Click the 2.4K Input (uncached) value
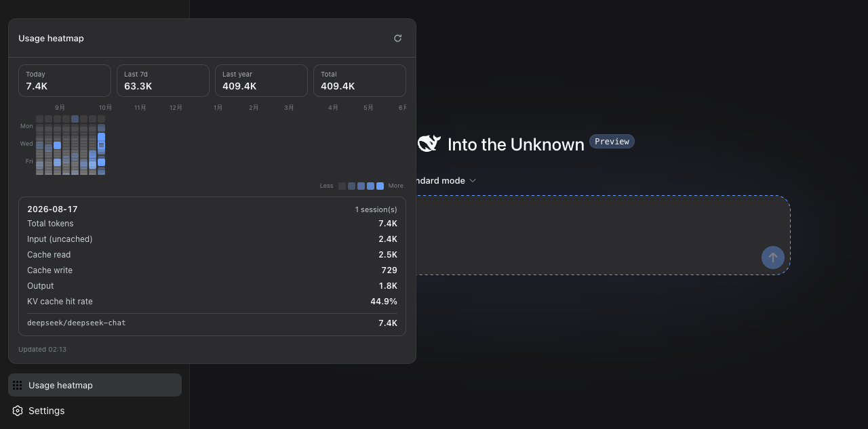This screenshot has width=868, height=429. (x=388, y=239)
